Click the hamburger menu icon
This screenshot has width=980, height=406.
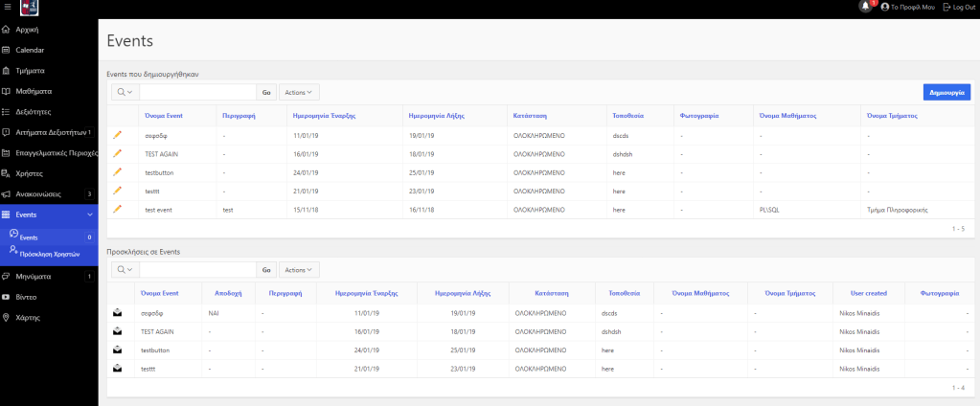pyautogui.click(x=8, y=7)
